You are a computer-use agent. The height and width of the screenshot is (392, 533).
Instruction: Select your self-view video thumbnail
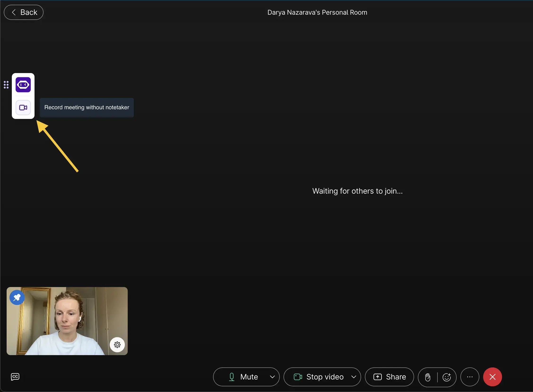tap(67, 321)
